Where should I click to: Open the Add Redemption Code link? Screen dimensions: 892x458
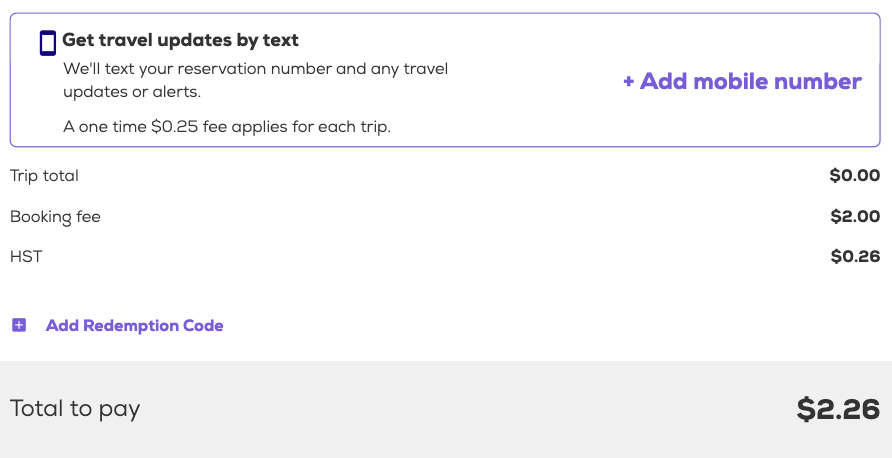(134, 325)
